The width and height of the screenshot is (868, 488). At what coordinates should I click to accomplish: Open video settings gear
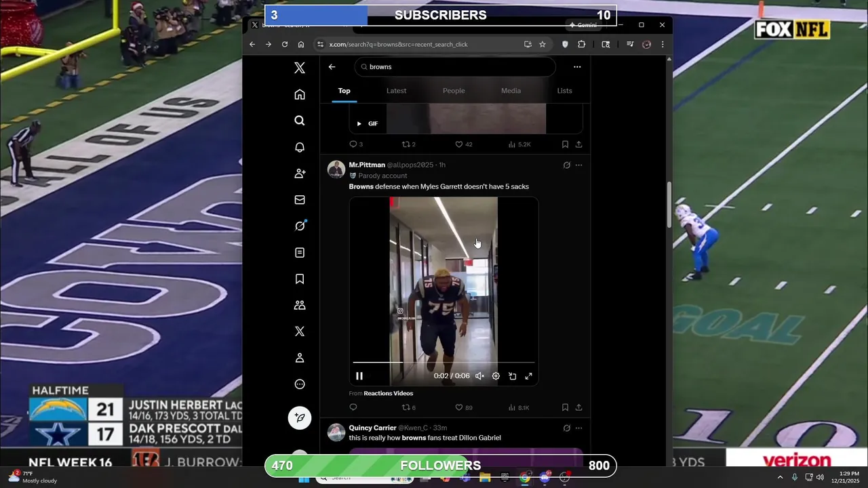coord(496,376)
